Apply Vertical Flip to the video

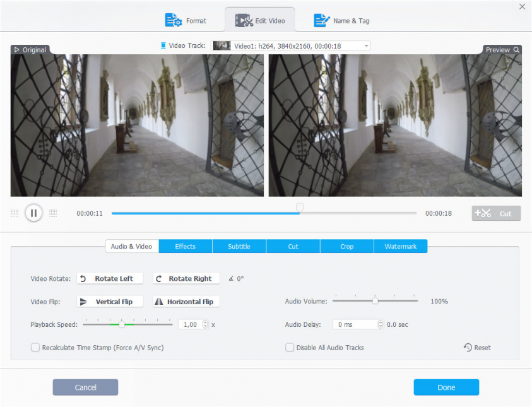[110, 302]
